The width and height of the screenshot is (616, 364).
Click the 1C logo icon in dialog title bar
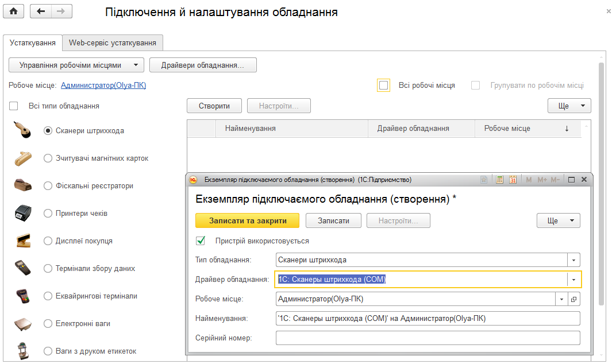(193, 180)
